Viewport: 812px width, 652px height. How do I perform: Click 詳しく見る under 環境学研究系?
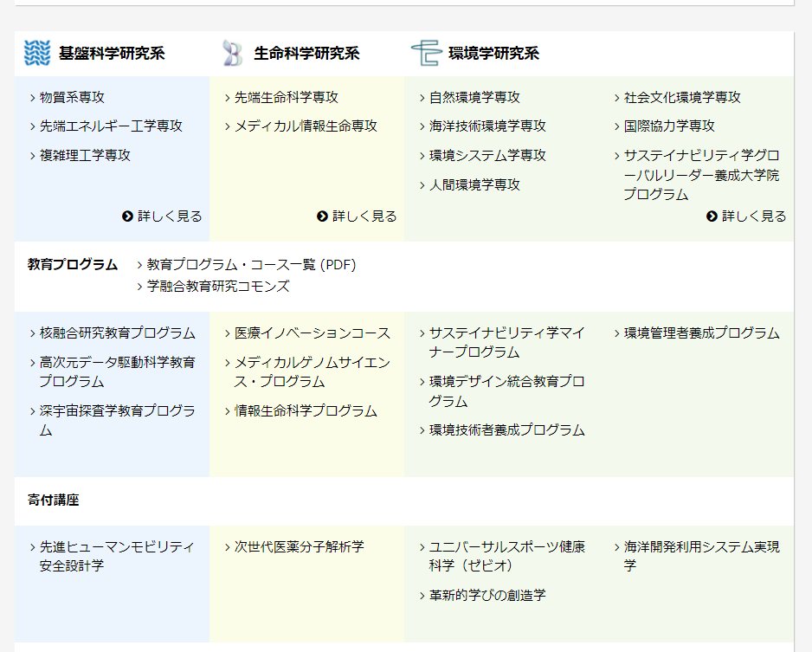point(746,216)
